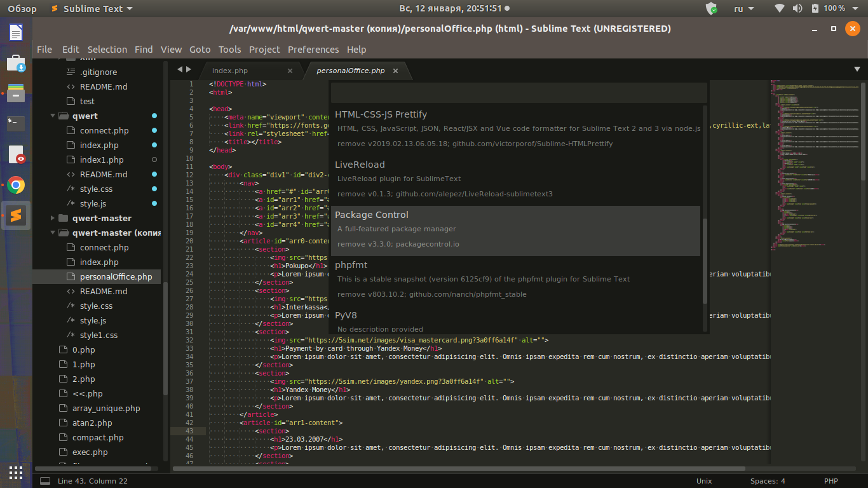Screen dimensions: 868x488
Task: Open exec.php in the sidebar
Action: tap(90, 452)
